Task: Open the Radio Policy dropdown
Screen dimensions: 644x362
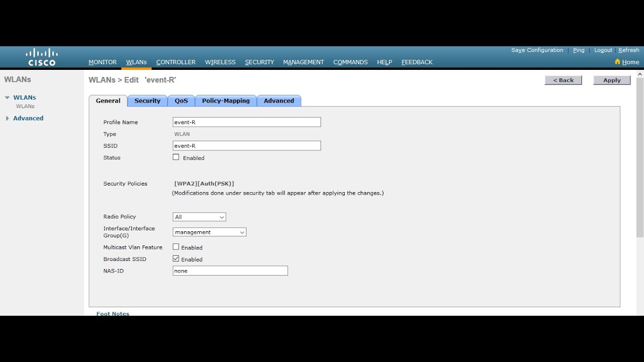Action: pyautogui.click(x=199, y=217)
